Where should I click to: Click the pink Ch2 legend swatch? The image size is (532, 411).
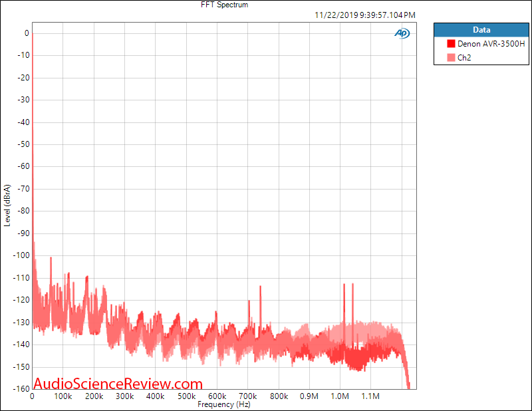[x=451, y=58]
